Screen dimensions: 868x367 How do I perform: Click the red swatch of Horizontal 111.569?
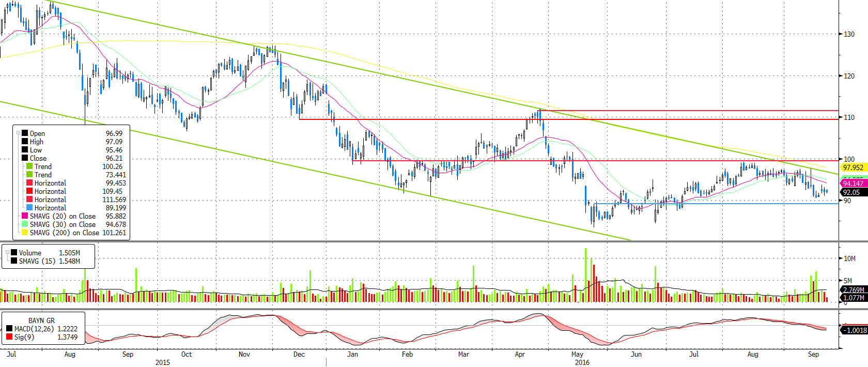tap(29, 199)
